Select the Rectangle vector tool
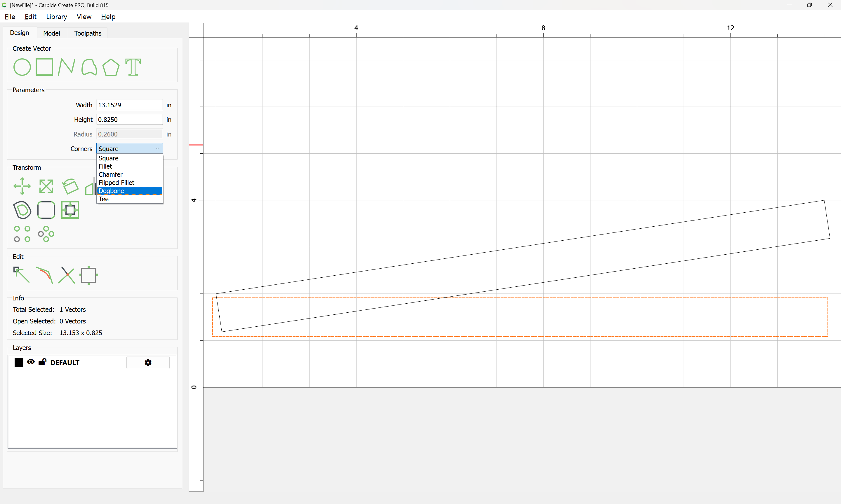The height and width of the screenshot is (504, 841). click(x=44, y=67)
